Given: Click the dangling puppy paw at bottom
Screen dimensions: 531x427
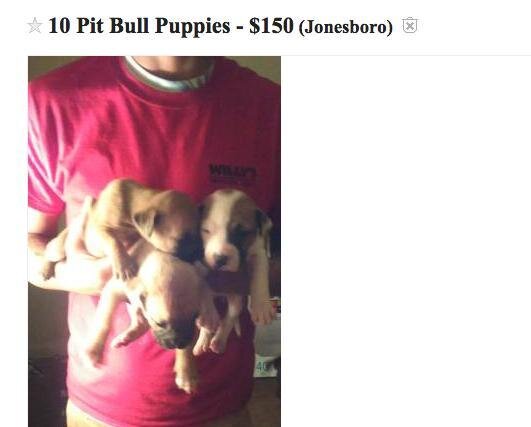Looking at the screenshot, I should (186, 381).
